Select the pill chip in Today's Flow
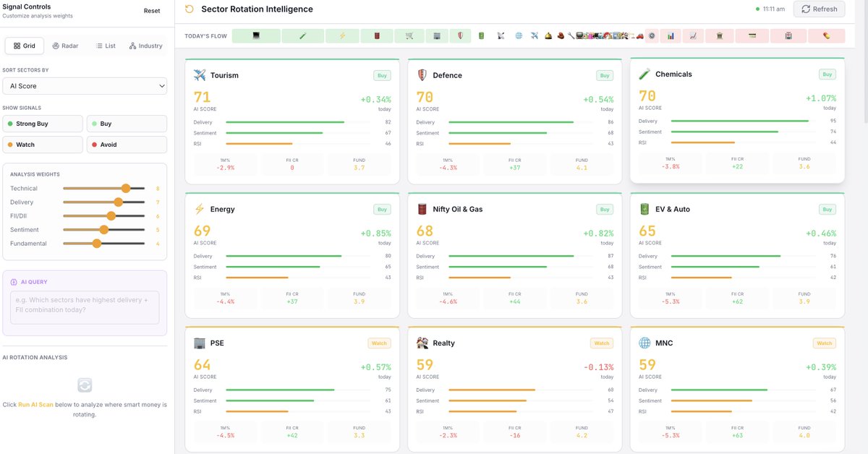 coord(826,35)
